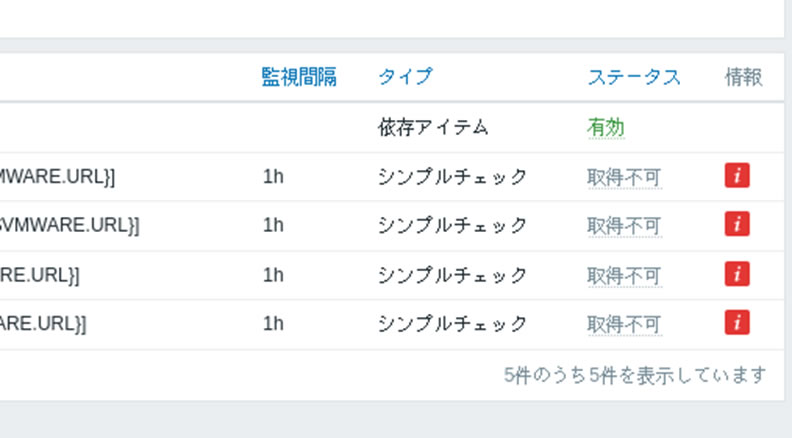Toggle the green 有効 status link
The height and width of the screenshot is (438, 792).
click(605, 127)
